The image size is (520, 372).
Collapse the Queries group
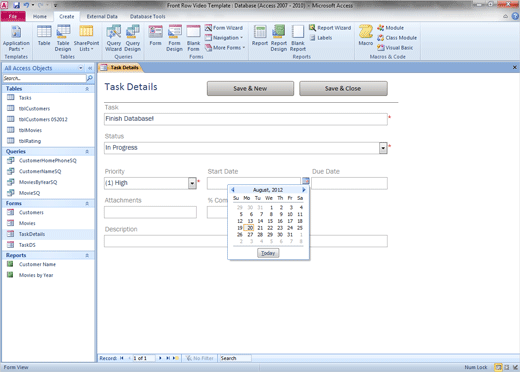click(x=87, y=151)
